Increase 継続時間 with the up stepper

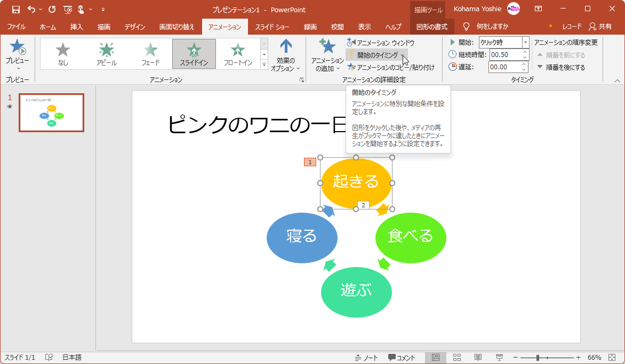point(524,52)
